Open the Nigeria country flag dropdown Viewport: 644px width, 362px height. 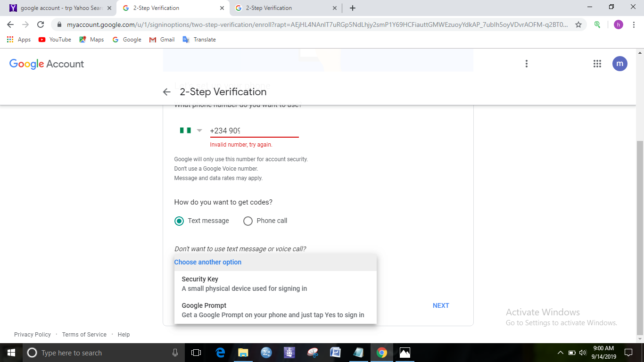(x=191, y=131)
